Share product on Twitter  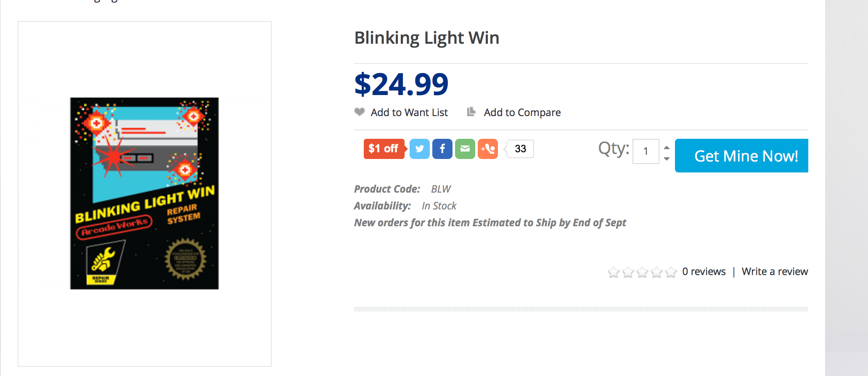coord(419,149)
